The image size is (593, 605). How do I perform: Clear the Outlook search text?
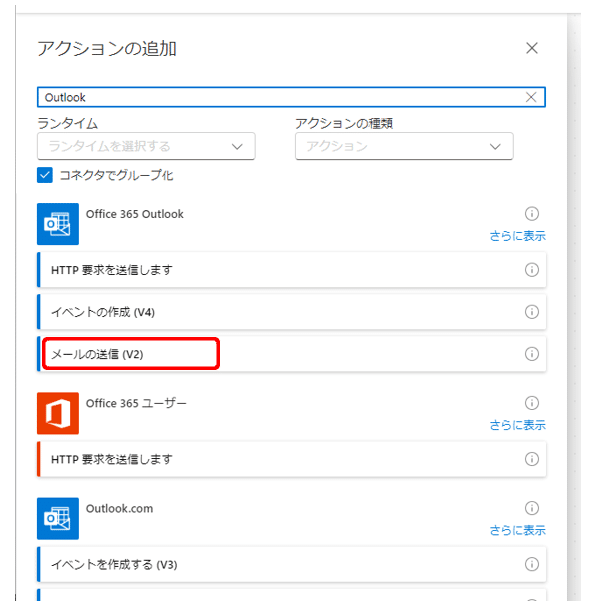click(x=531, y=97)
